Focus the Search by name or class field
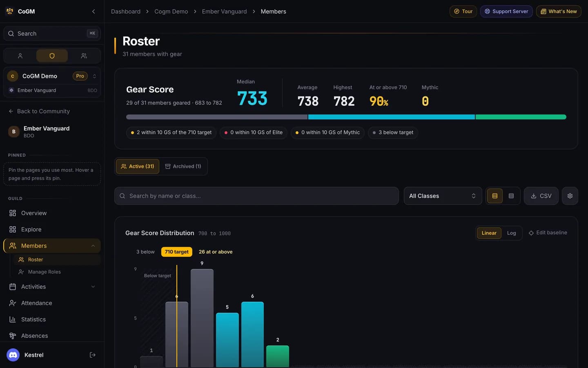588x368 pixels. click(256, 196)
